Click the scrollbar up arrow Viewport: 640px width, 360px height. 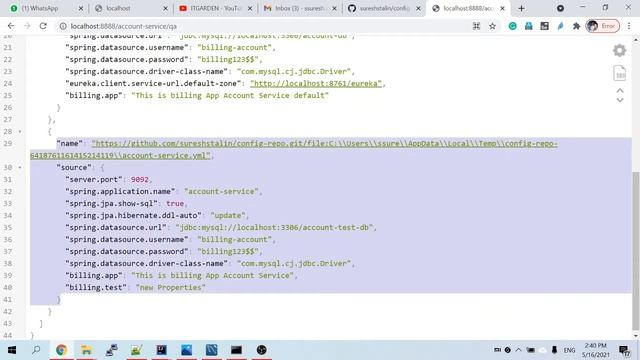pos(636,40)
